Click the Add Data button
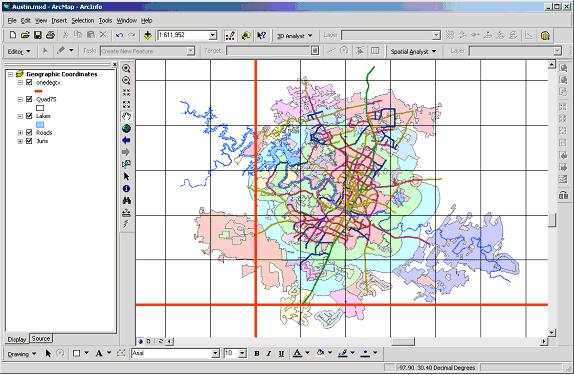This screenshot has height=375, width=574. 148,35
